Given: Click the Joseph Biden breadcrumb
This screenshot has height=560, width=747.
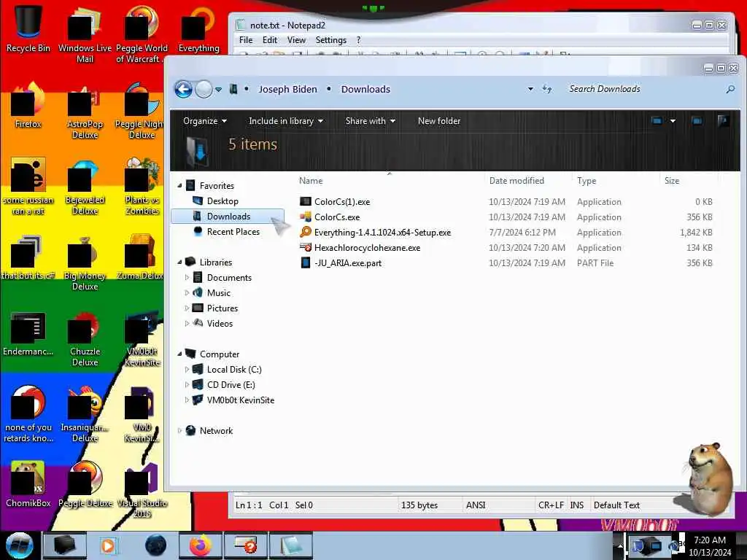Looking at the screenshot, I should pos(287,89).
